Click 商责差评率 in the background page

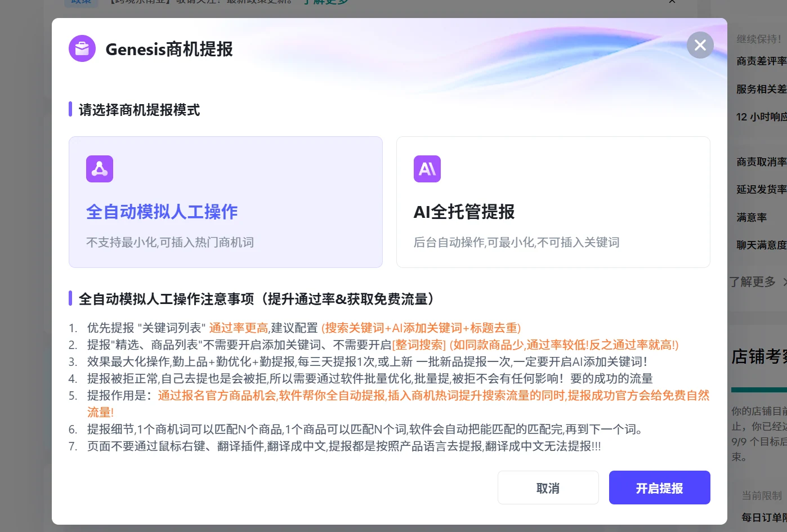pos(762,61)
